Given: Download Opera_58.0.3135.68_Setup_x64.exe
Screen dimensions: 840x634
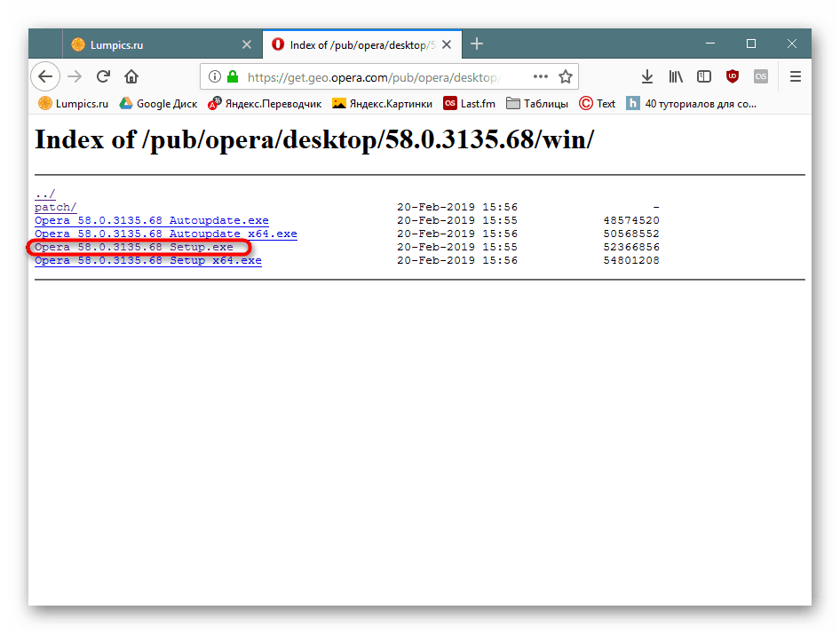Looking at the screenshot, I should pos(148,260).
